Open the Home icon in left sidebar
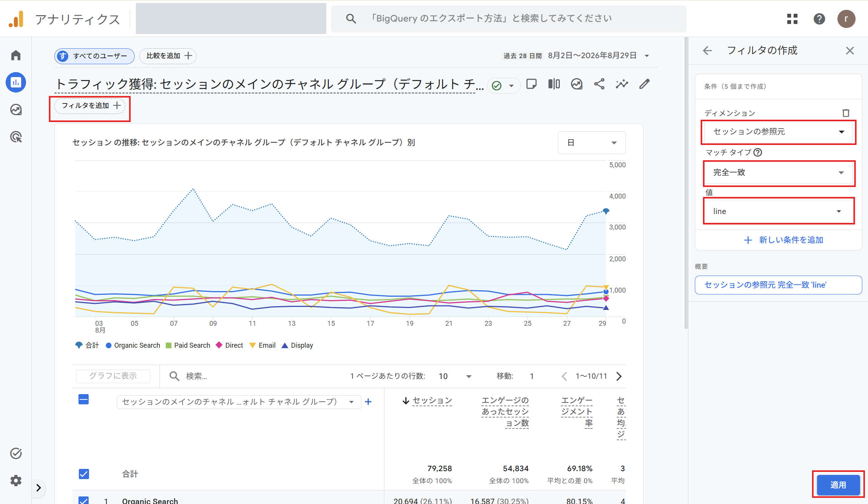The image size is (868, 504). 16,55
